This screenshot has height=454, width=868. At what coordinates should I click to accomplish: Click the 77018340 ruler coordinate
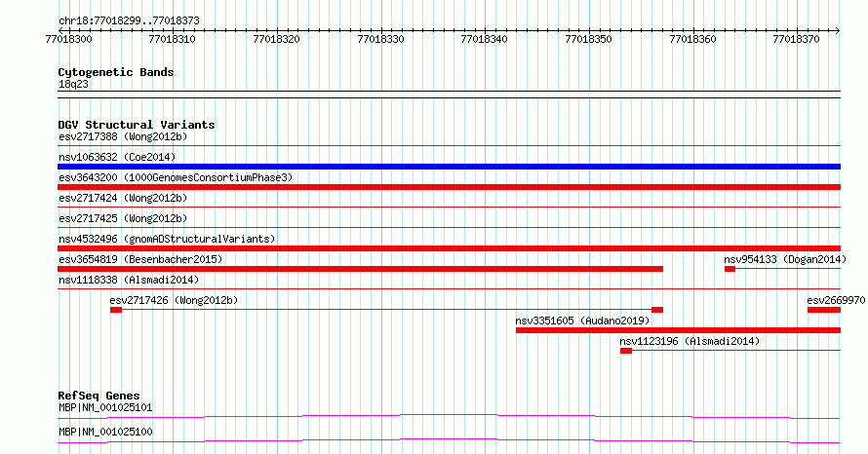485,39
